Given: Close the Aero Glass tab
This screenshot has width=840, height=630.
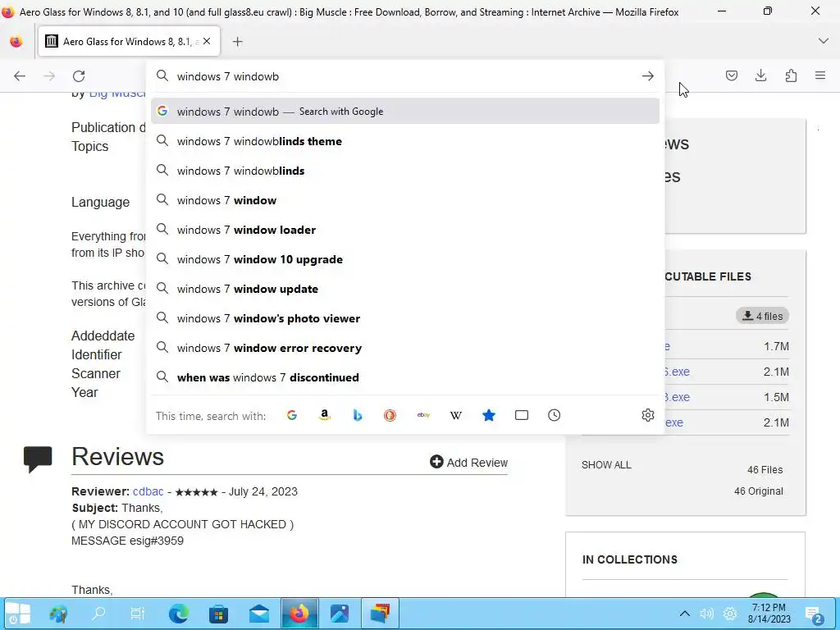Looking at the screenshot, I should 207,41.
